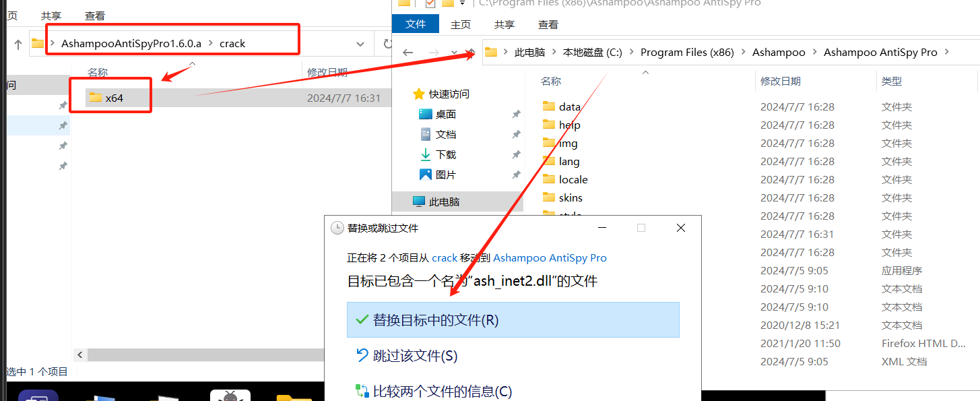Click Program Files (x86) in breadcrumb
Image resolution: width=980 pixels, height=401 pixels.
687,53
